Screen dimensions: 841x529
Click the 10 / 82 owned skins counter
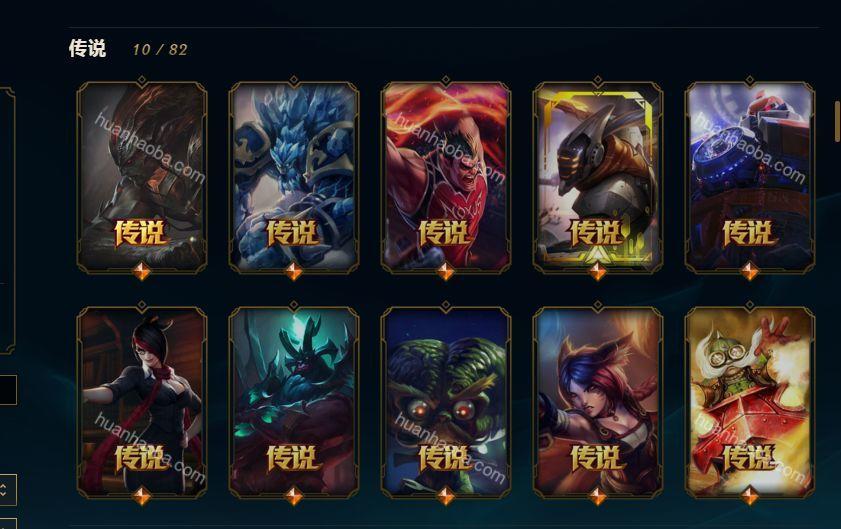pyautogui.click(x=160, y=49)
